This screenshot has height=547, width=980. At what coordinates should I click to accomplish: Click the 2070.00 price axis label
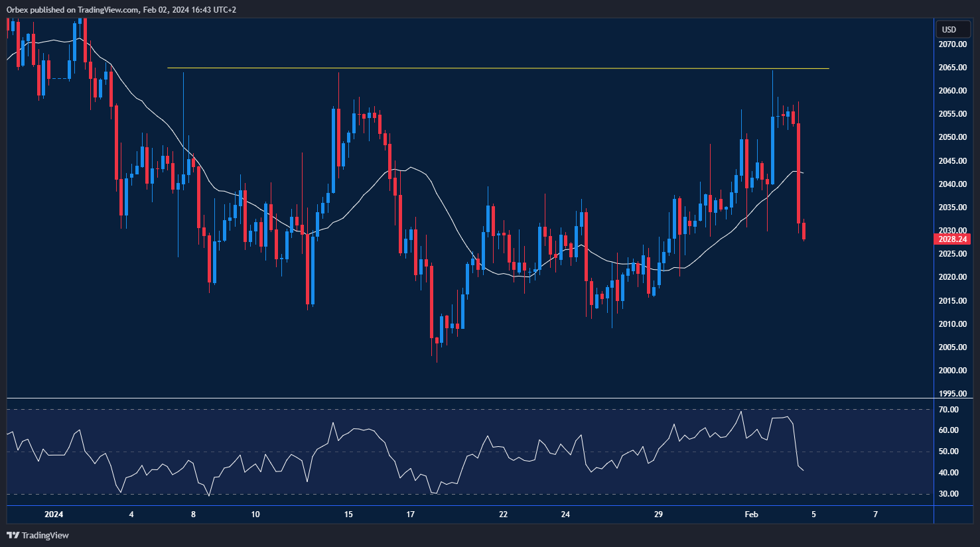pyautogui.click(x=952, y=44)
